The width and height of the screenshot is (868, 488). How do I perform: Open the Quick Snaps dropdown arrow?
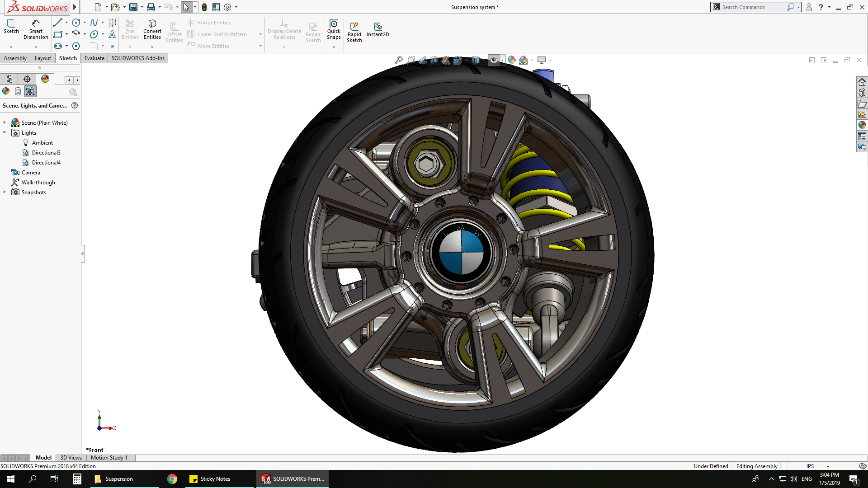click(x=334, y=47)
